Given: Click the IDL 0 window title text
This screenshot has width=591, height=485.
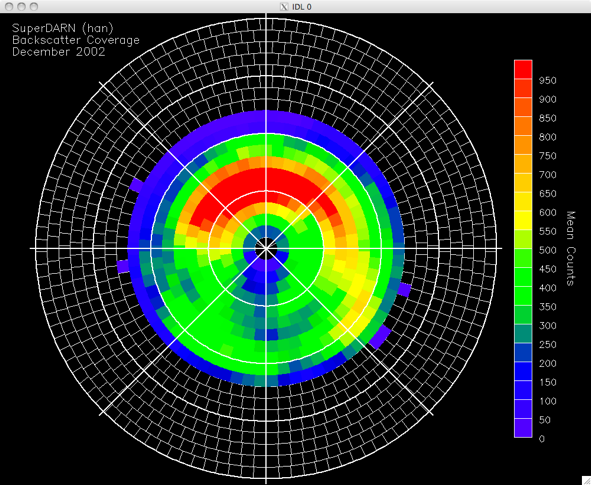Looking at the screenshot, I should click(302, 7).
